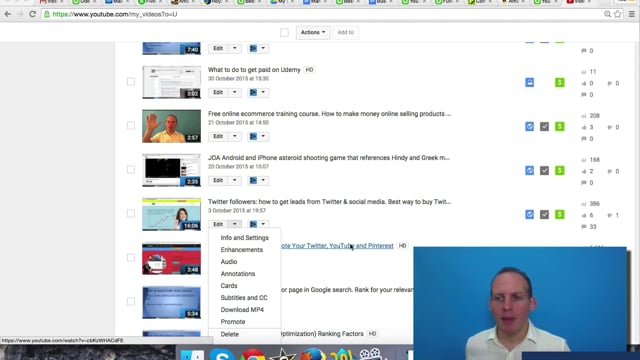The width and height of the screenshot is (640, 360).
Task: Reload the page with refresh icon
Action: [33, 14]
